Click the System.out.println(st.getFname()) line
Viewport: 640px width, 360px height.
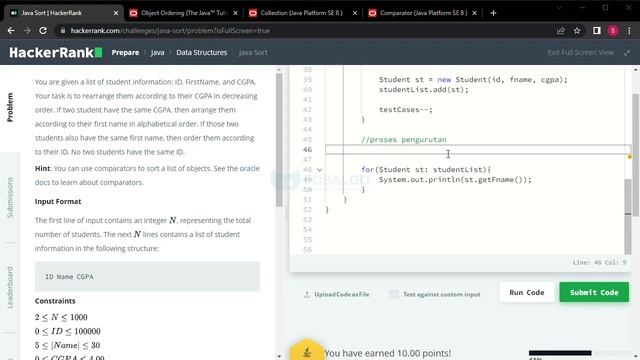(455, 180)
